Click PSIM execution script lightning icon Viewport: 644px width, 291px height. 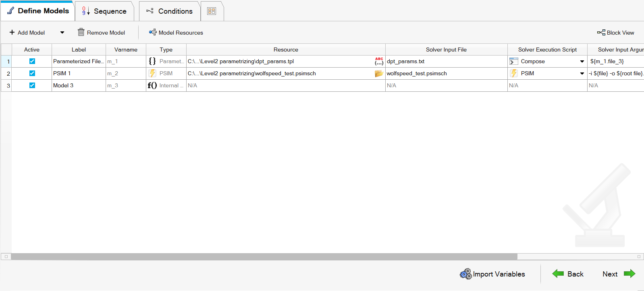(514, 73)
